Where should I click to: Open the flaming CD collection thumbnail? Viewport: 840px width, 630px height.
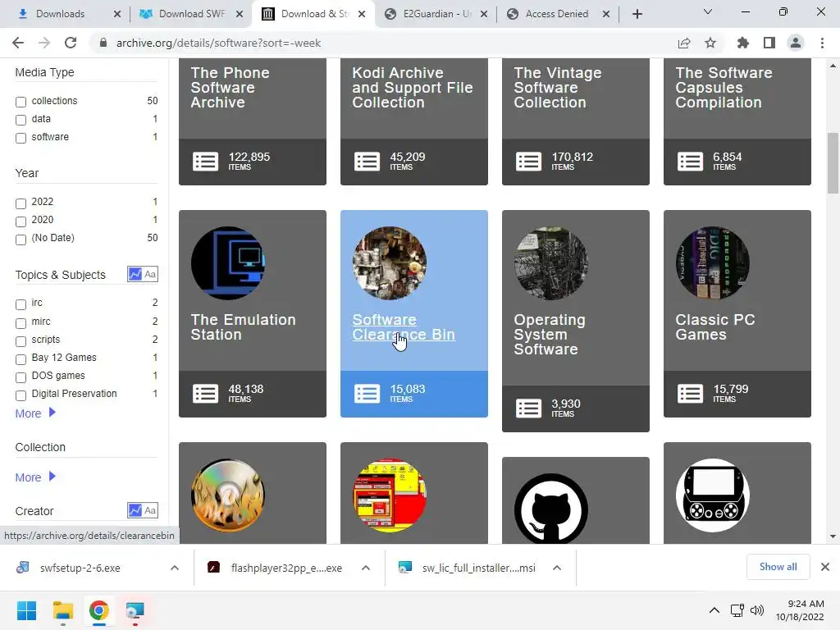tap(228, 495)
